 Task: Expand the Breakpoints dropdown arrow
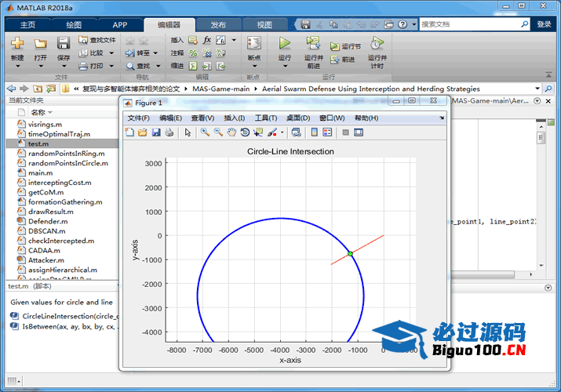(x=254, y=66)
